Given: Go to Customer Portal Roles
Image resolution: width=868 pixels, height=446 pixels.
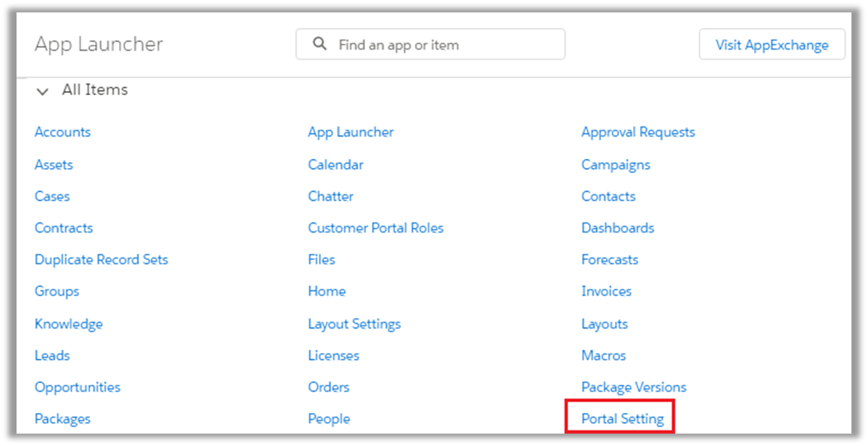Looking at the screenshot, I should (x=375, y=228).
